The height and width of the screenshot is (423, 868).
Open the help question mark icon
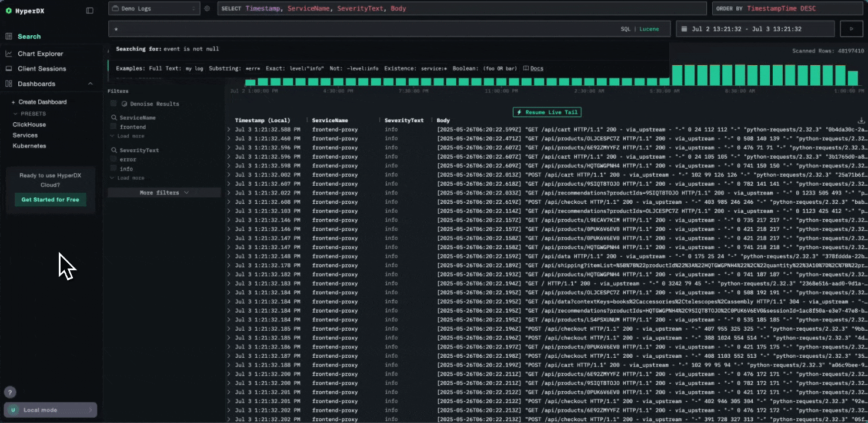click(10, 392)
